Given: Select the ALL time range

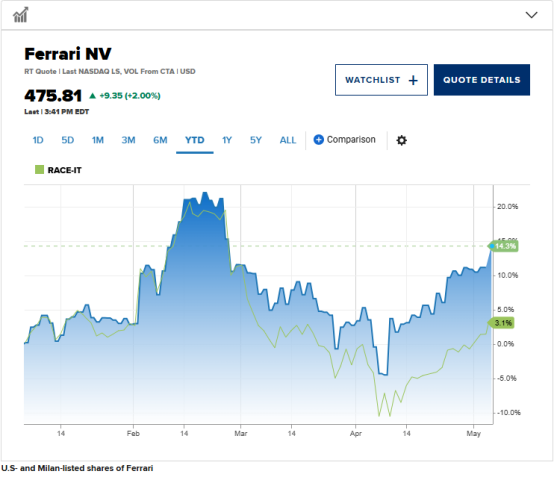Looking at the screenshot, I should (288, 140).
